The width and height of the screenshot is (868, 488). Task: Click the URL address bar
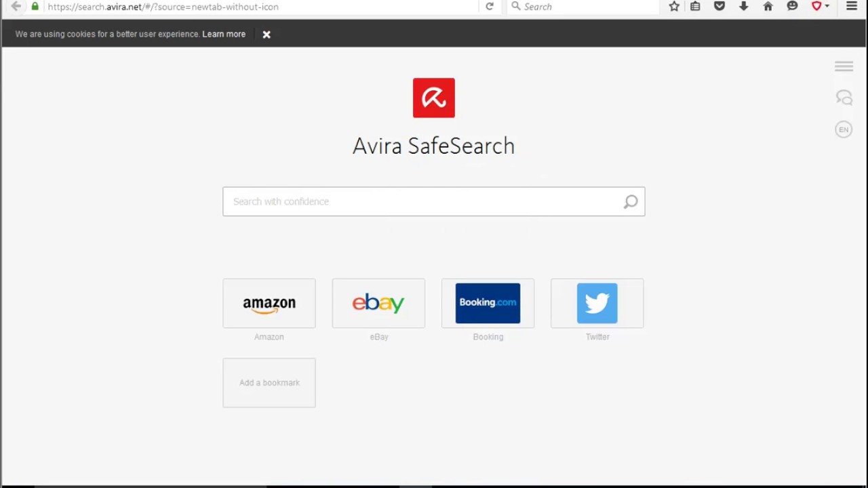261,6
